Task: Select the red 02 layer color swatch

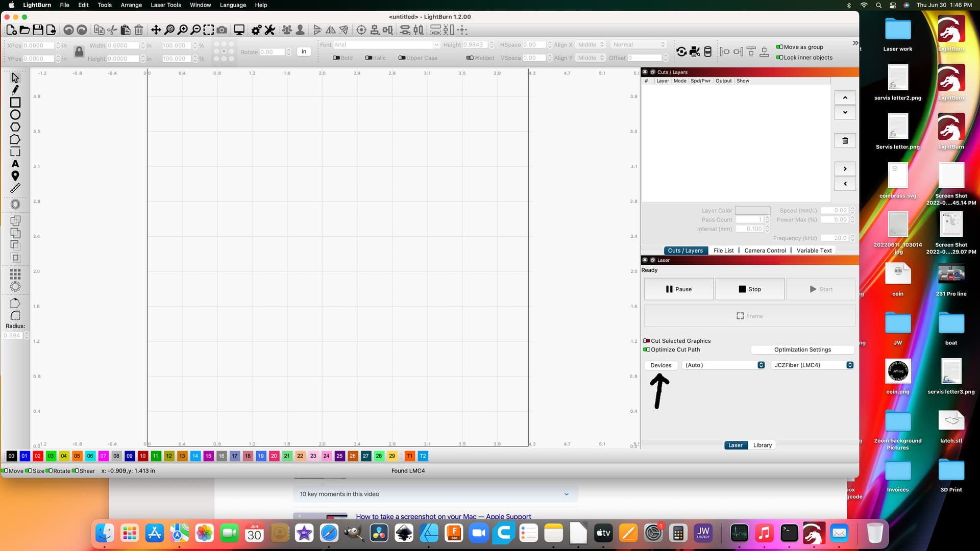Action: click(x=38, y=456)
